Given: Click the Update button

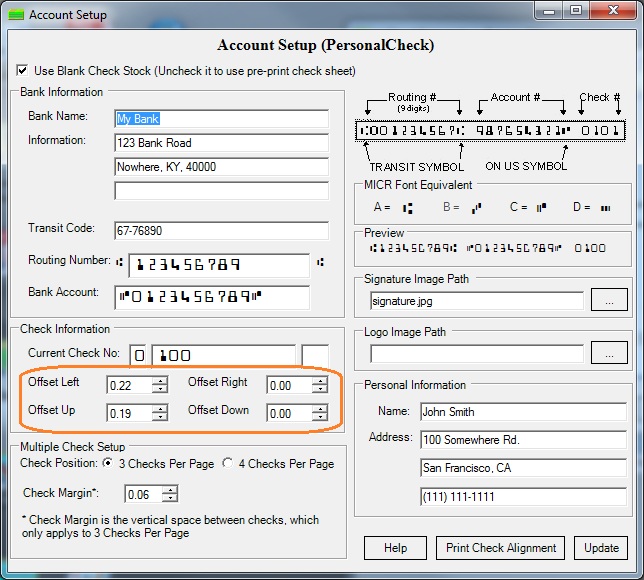Looking at the screenshot, I should pyautogui.click(x=601, y=547).
